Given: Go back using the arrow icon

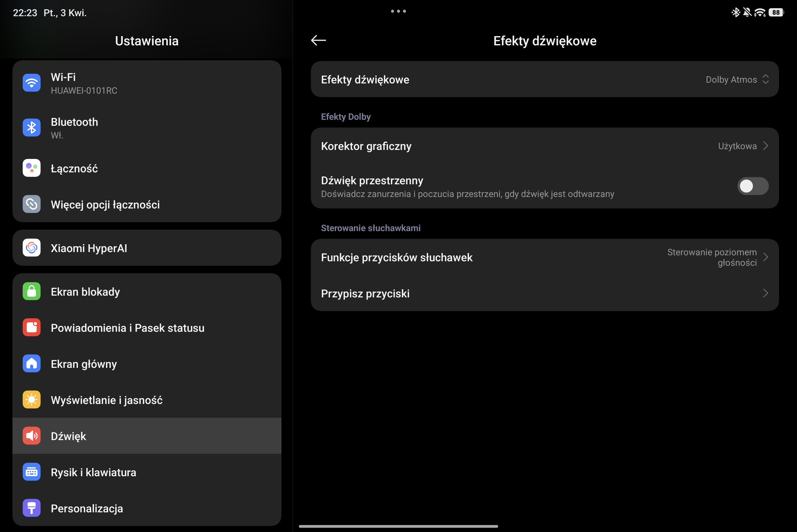Looking at the screenshot, I should coord(318,40).
